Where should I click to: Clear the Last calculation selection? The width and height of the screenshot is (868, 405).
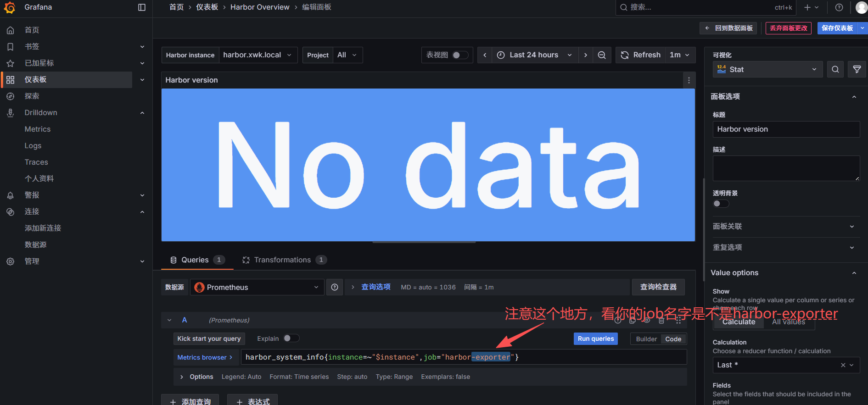tap(843, 365)
